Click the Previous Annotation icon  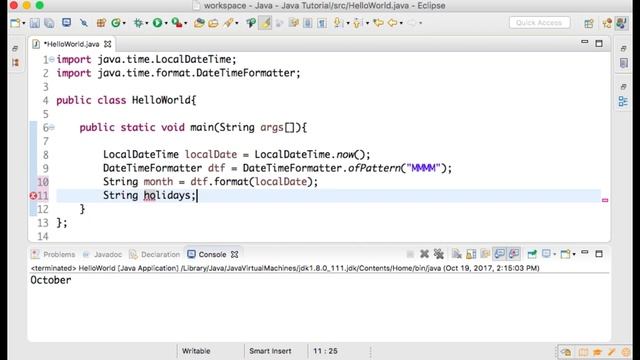tap(358, 23)
